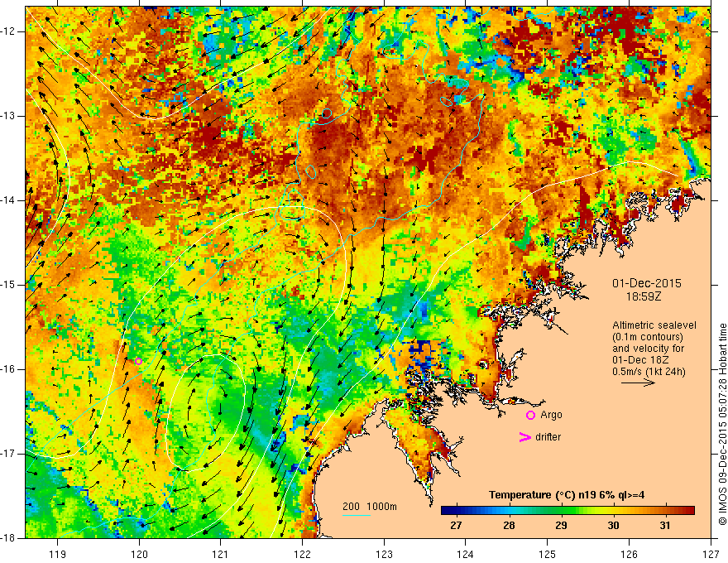Click the latitude axis label -16
The width and height of the screenshot is (728, 563).
pos(8,369)
